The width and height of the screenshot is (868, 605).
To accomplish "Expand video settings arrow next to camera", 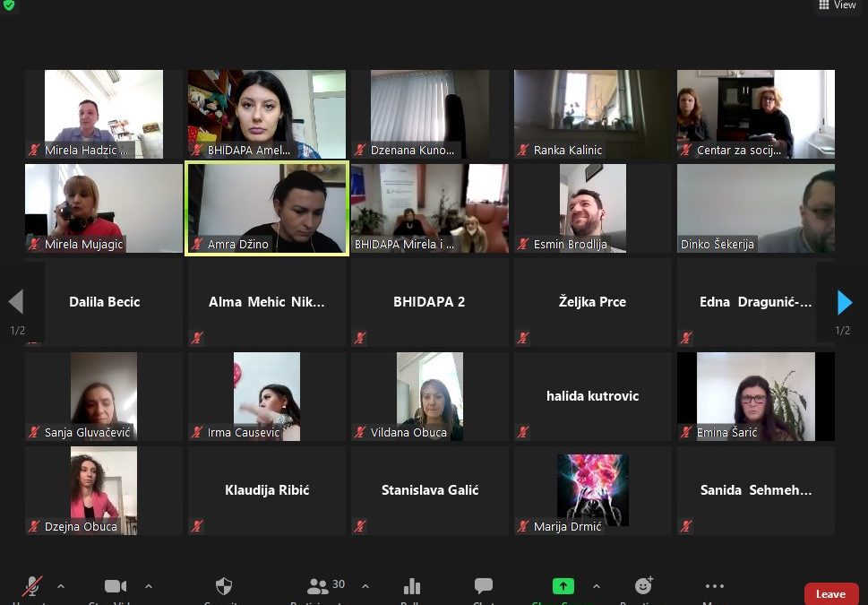I will point(149,587).
